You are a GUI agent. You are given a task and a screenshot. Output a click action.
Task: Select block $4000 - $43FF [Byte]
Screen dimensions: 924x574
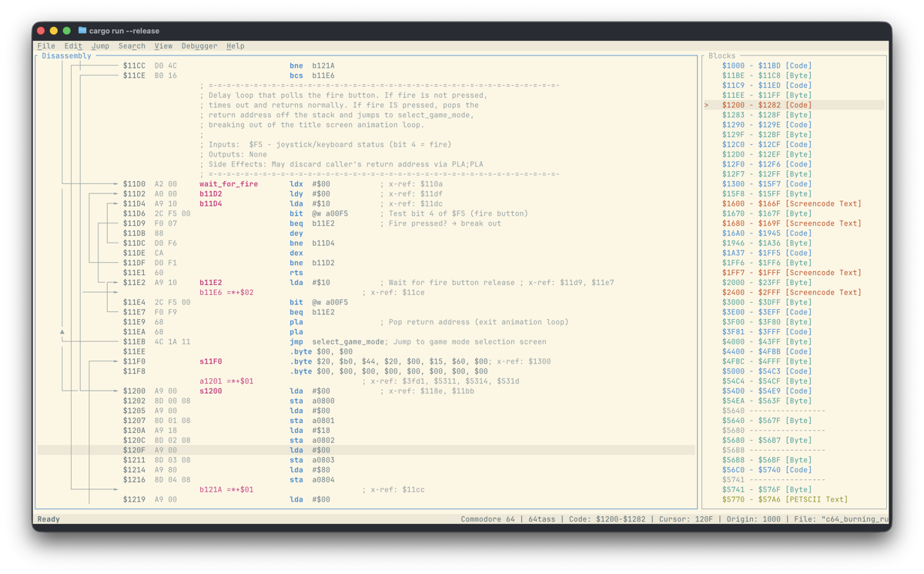point(766,341)
